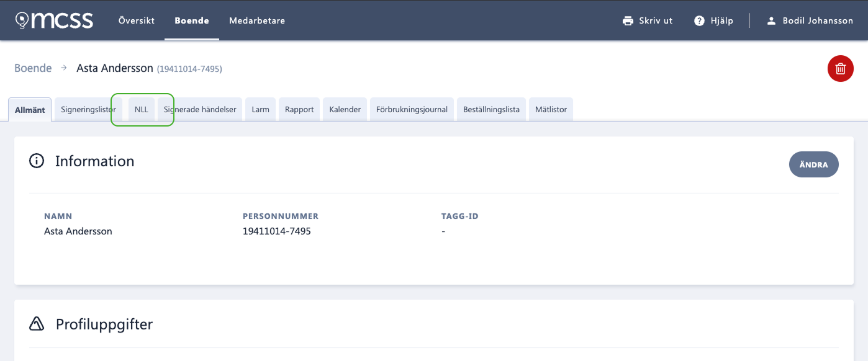Click the Information heading
This screenshot has height=361, width=868.
pyautogui.click(x=94, y=161)
